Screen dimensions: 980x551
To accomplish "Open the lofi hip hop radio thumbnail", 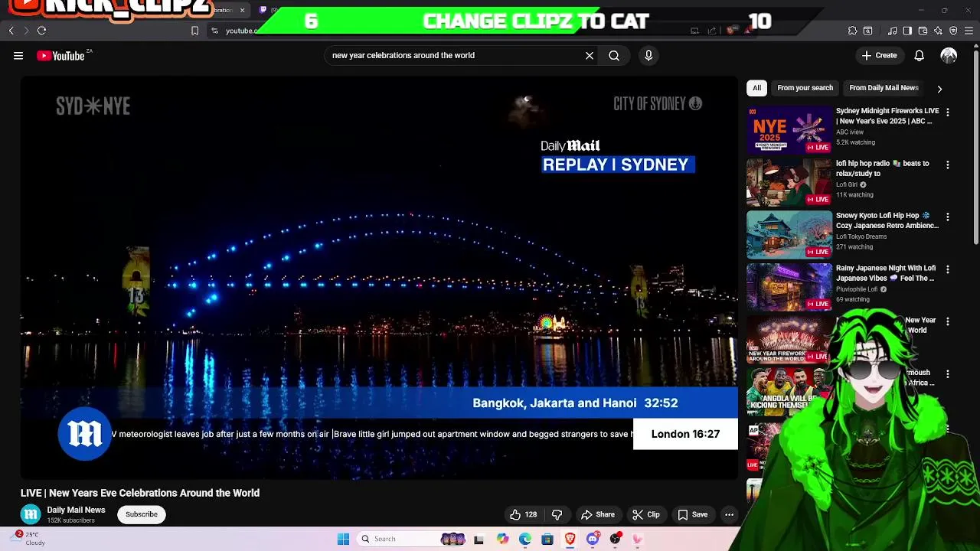I will coord(789,182).
